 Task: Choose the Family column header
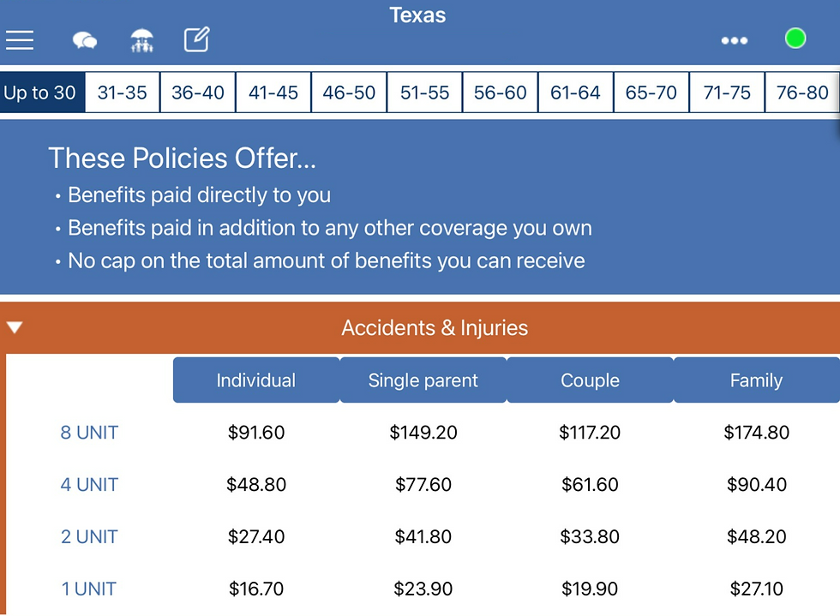[756, 380]
